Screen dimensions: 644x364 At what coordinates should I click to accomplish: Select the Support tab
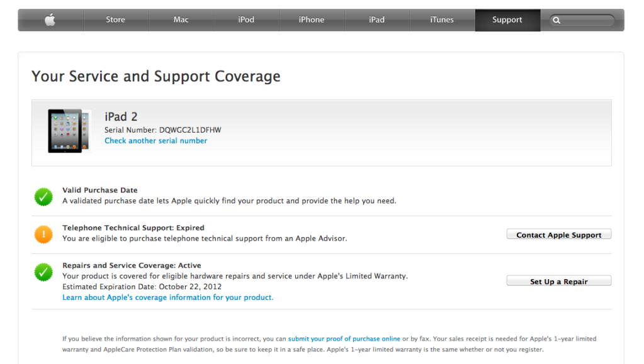[x=507, y=20]
